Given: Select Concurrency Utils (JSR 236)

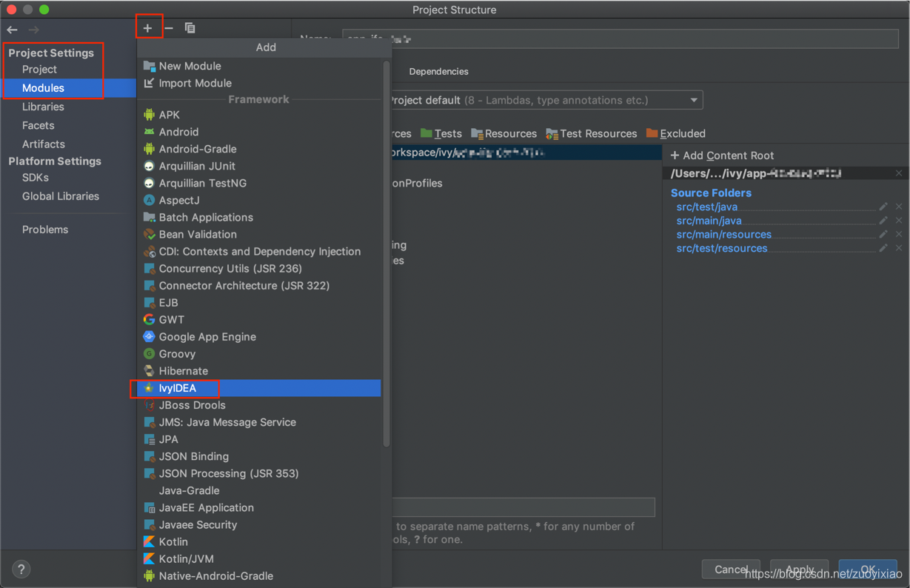Looking at the screenshot, I should (259, 268).
